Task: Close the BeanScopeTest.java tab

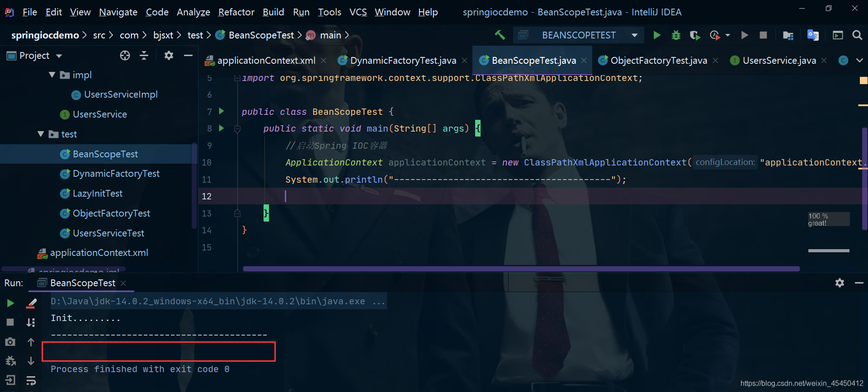Action: coord(584,61)
